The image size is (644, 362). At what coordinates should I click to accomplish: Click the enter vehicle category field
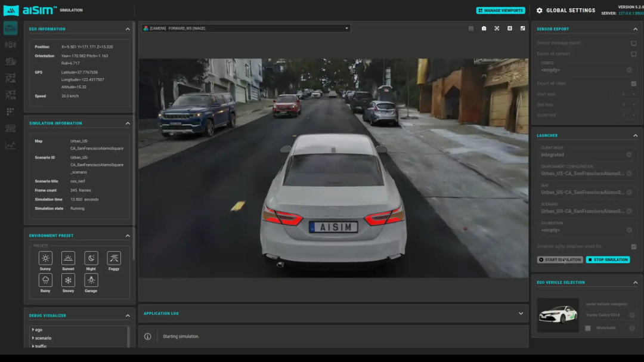[x=610, y=305]
